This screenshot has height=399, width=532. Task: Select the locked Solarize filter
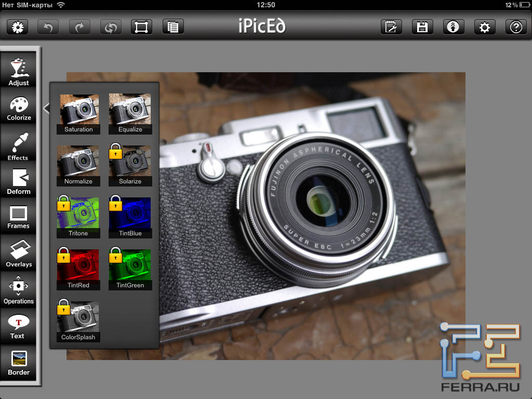(x=130, y=166)
